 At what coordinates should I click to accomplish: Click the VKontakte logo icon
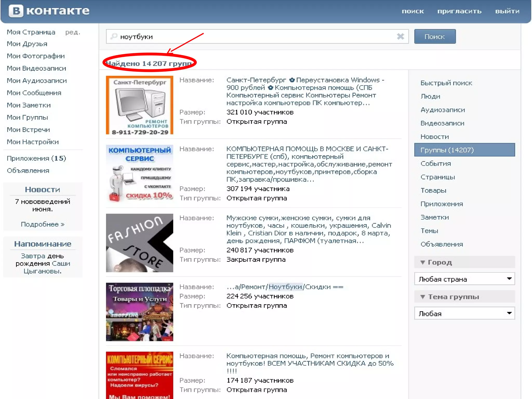tap(16, 11)
